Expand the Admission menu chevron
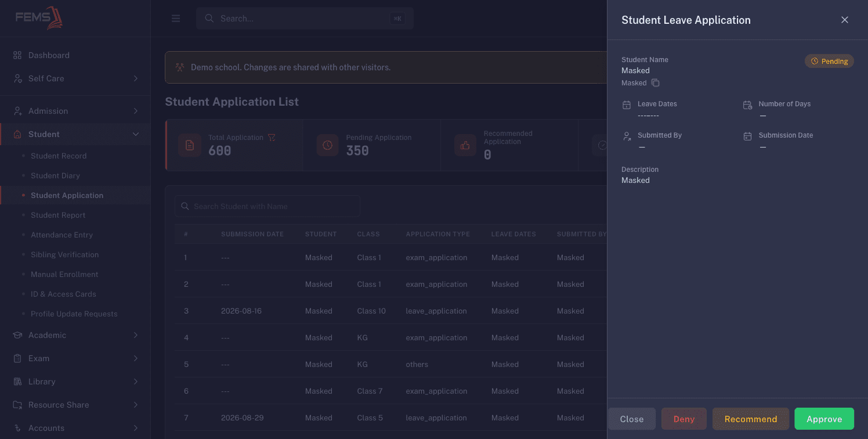This screenshot has width=868, height=439. (x=136, y=111)
